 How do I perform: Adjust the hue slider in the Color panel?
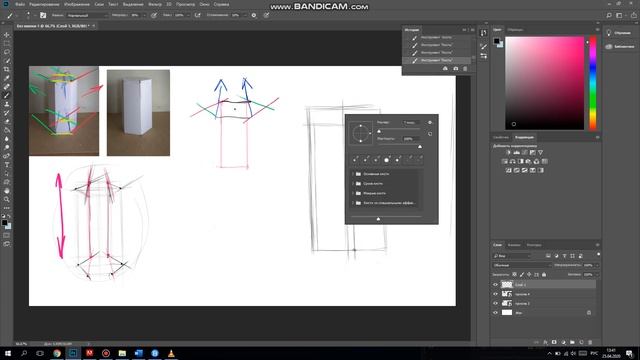tap(592, 83)
